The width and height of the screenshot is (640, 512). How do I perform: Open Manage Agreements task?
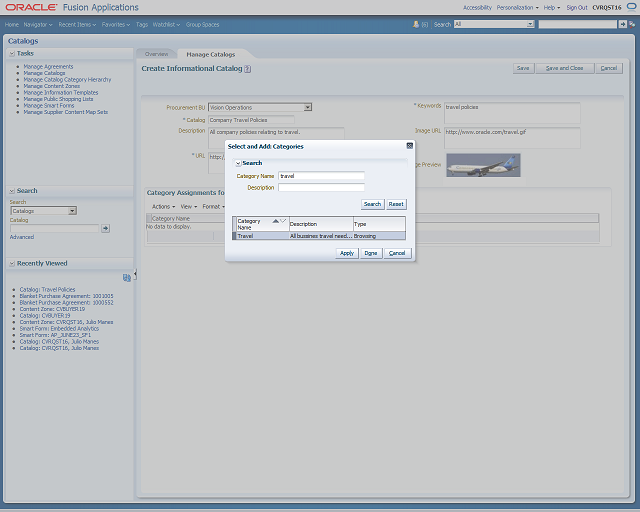coord(48,67)
